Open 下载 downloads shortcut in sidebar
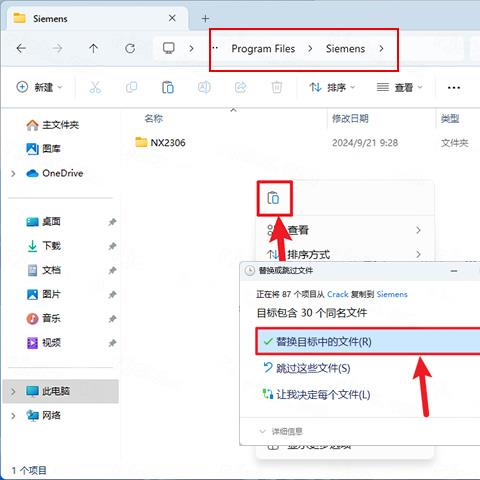This screenshot has height=480, width=480. (x=43, y=246)
